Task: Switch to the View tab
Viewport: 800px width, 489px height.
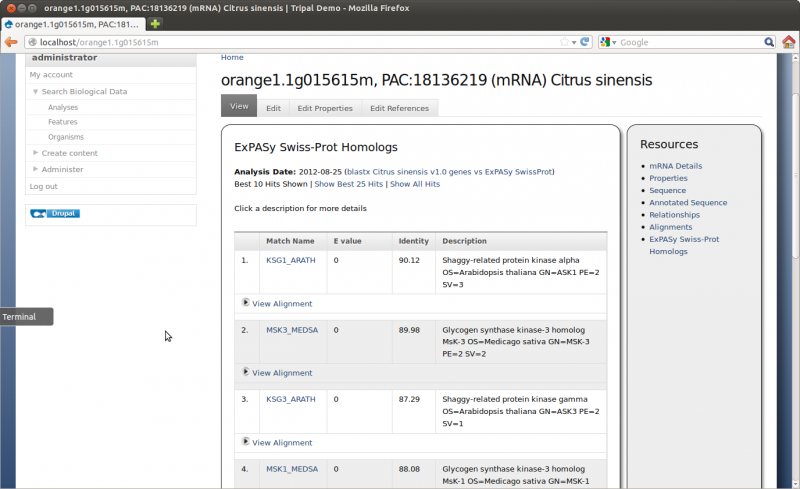Action: pos(239,106)
